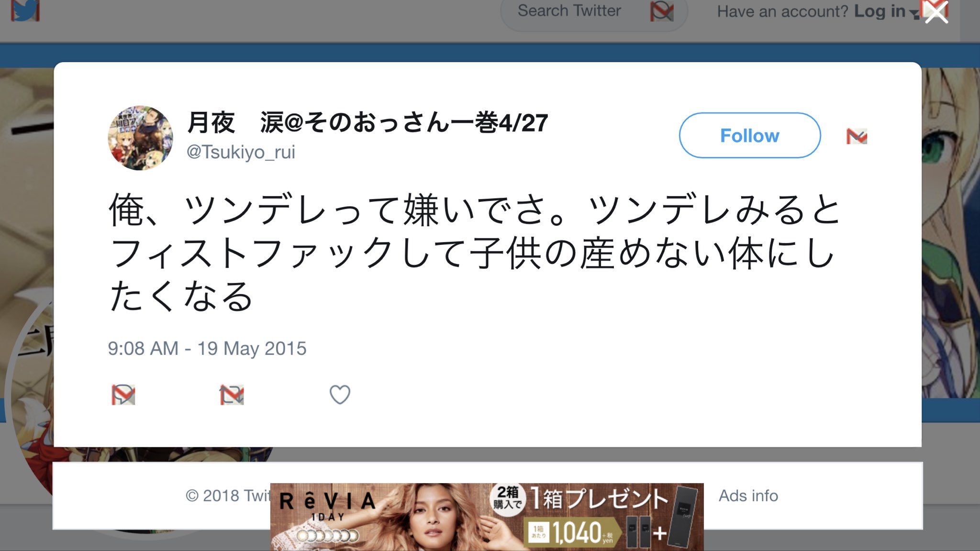This screenshot has width=980, height=551.
Task: Open the author's display name link
Action: [367, 122]
